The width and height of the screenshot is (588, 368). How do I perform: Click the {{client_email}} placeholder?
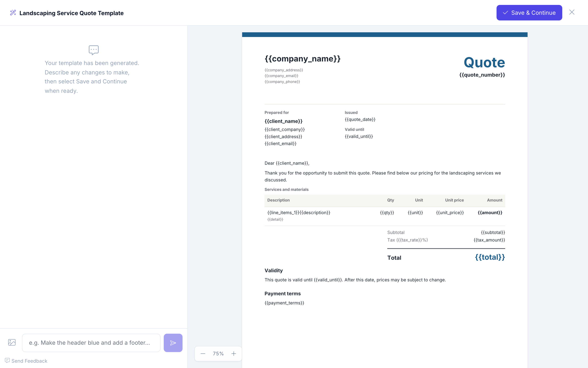[x=280, y=144]
